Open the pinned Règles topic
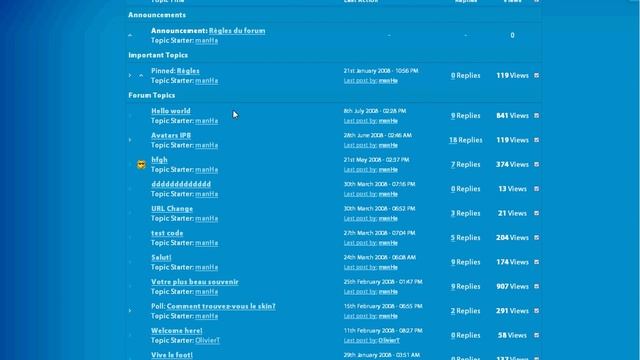The image size is (640, 360). coord(188,71)
